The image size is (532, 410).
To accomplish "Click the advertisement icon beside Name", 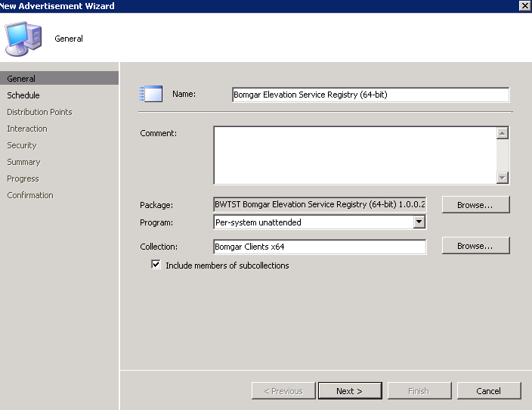I will tap(151, 94).
